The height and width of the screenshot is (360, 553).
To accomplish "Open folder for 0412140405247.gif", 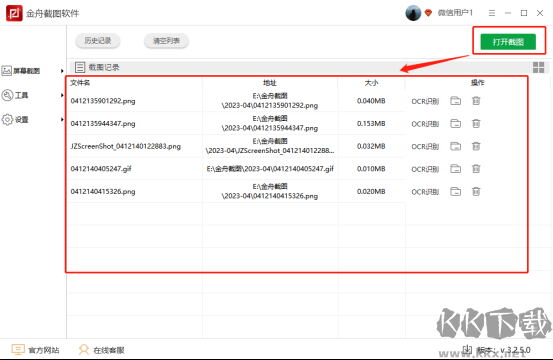I will coord(455,169).
